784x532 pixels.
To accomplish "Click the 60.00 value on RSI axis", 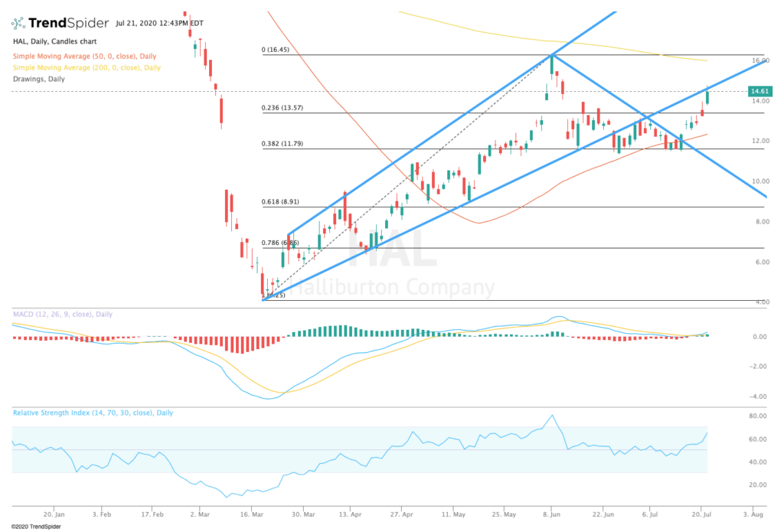I will (x=758, y=439).
